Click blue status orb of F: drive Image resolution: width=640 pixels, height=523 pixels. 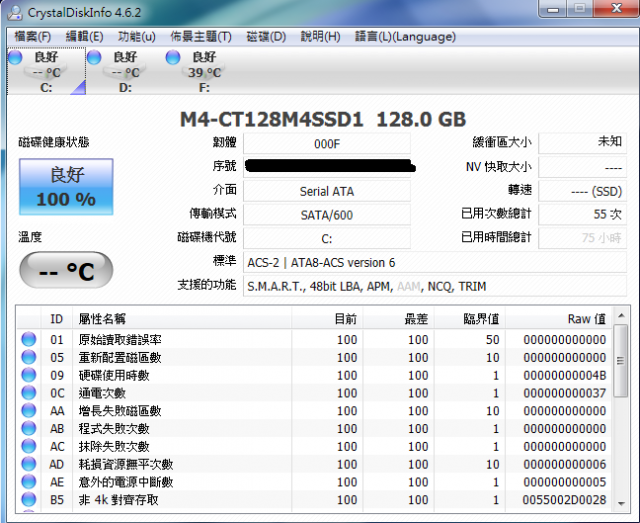tap(173, 57)
